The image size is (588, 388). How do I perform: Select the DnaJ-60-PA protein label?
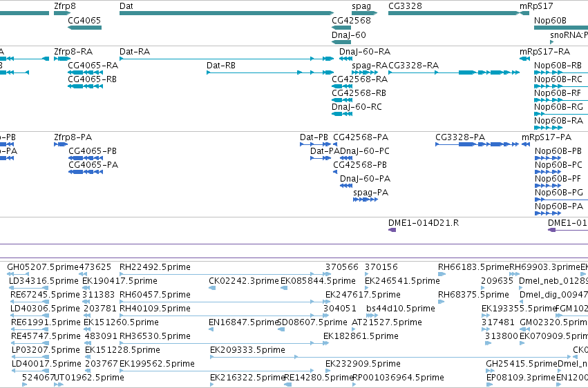[x=366, y=179]
